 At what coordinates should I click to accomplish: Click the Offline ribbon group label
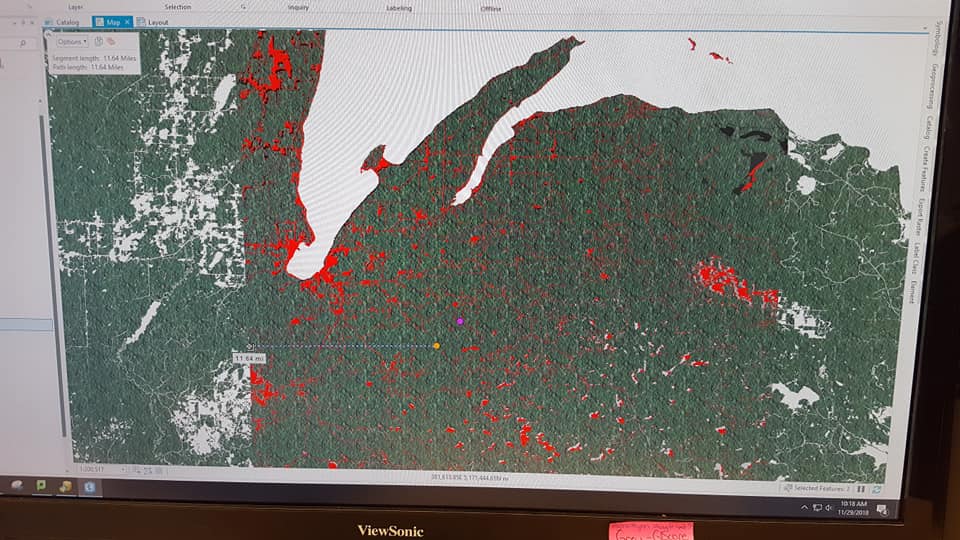pyautogui.click(x=490, y=9)
